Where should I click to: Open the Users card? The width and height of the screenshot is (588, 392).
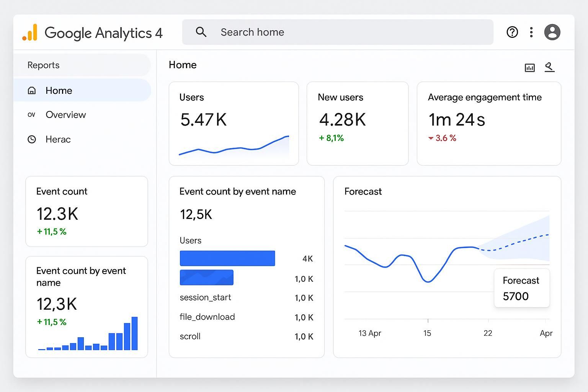[234, 124]
